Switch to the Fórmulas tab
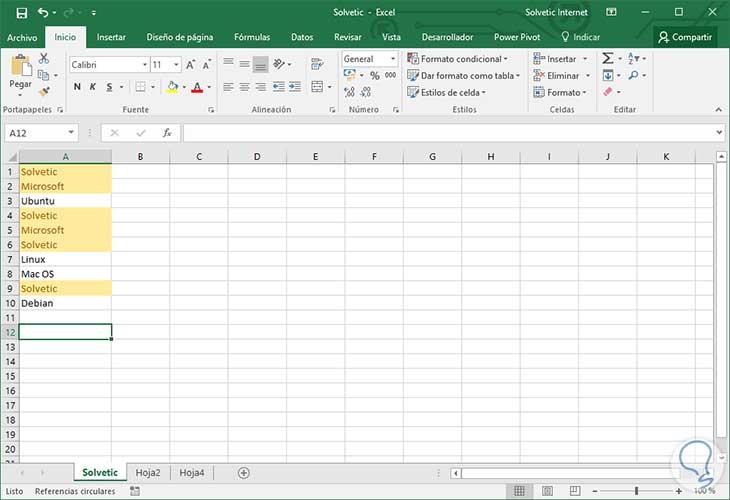The width and height of the screenshot is (730, 500). (x=252, y=37)
